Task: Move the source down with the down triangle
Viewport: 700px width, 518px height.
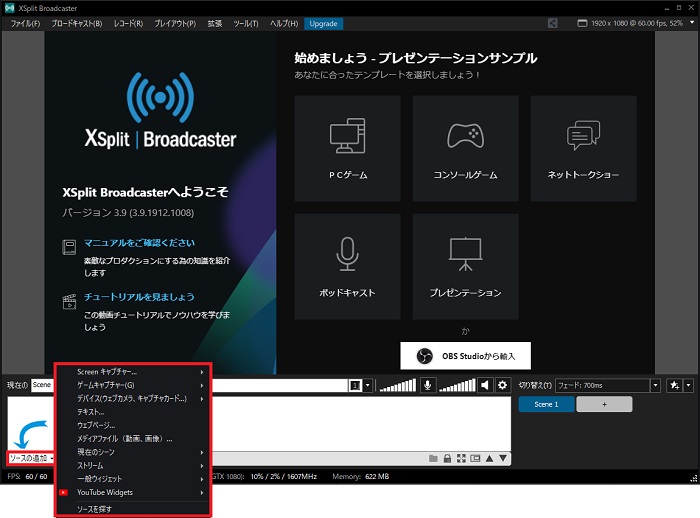Action: click(x=503, y=459)
